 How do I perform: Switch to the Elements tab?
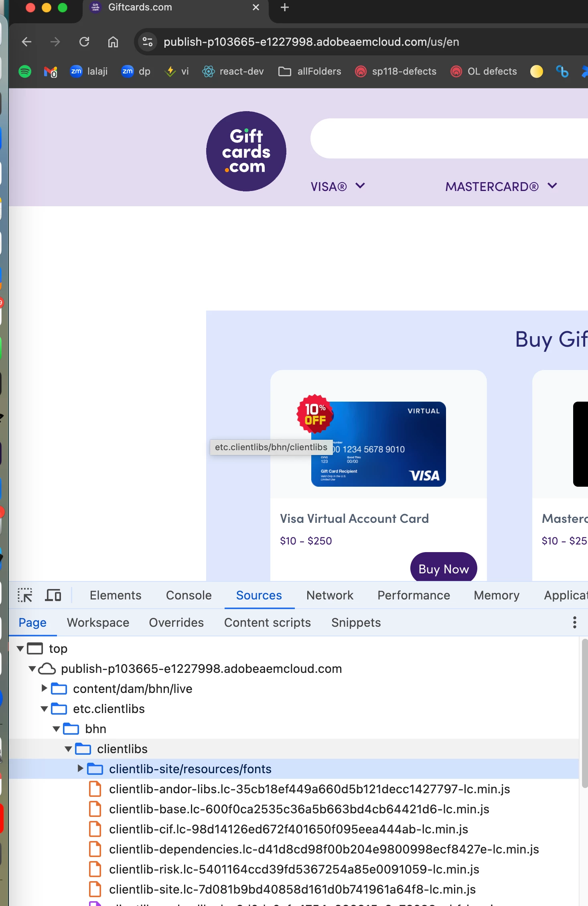tap(116, 595)
